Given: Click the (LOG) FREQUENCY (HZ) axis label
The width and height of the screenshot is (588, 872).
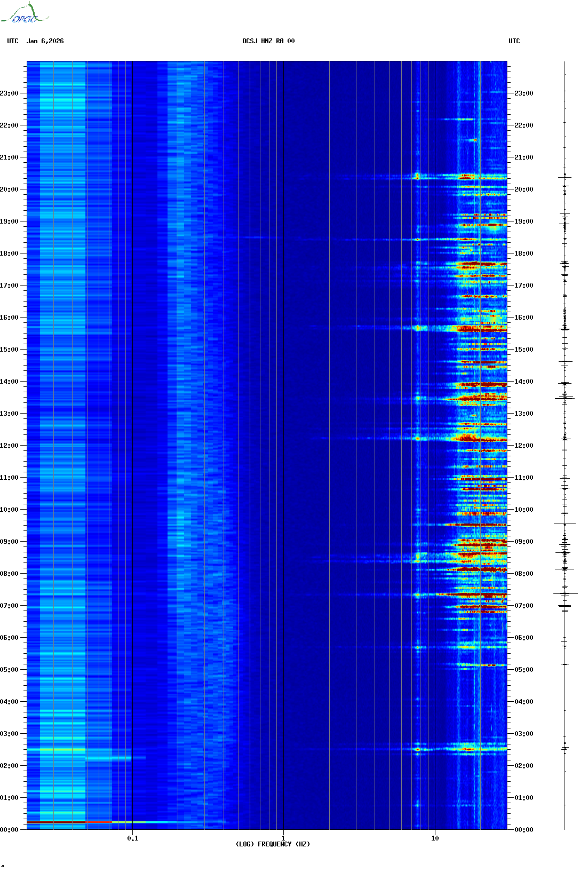Looking at the screenshot, I should point(273,844).
